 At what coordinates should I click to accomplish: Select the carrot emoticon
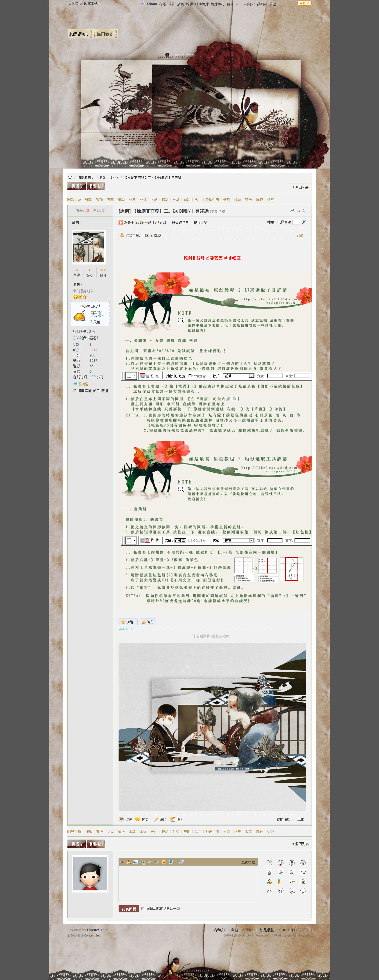pos(279,881)
